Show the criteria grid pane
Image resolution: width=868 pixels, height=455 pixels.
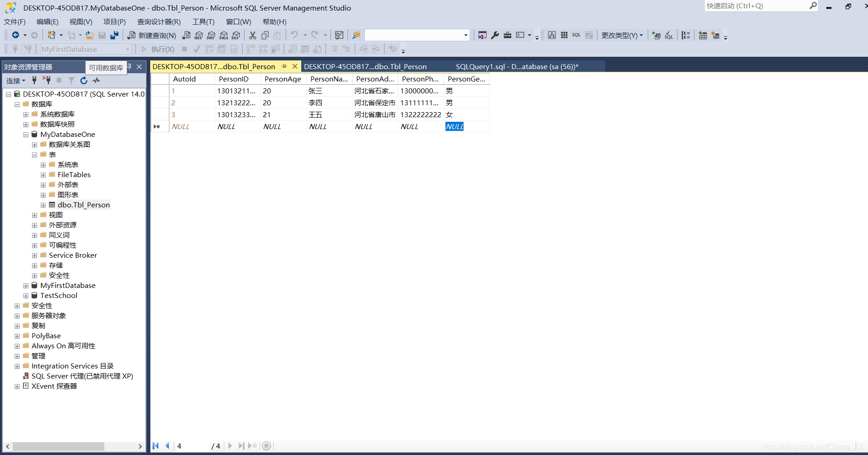pyautogui.click(x=564, y=35)
